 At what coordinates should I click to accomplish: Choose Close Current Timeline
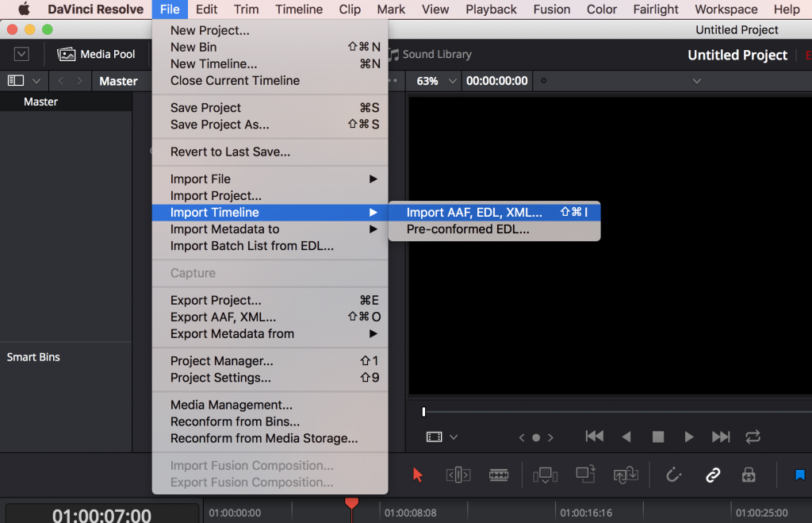click(270, 80)
